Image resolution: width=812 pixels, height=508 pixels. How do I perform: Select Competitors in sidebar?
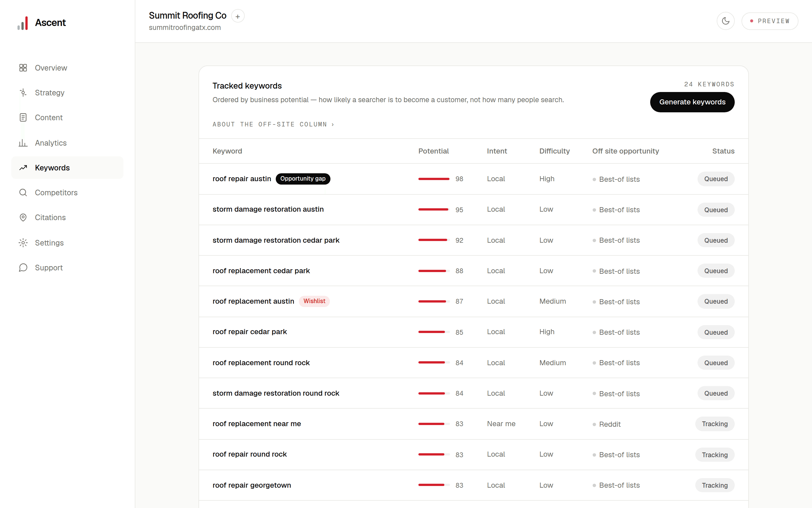(x=67, y=192)
